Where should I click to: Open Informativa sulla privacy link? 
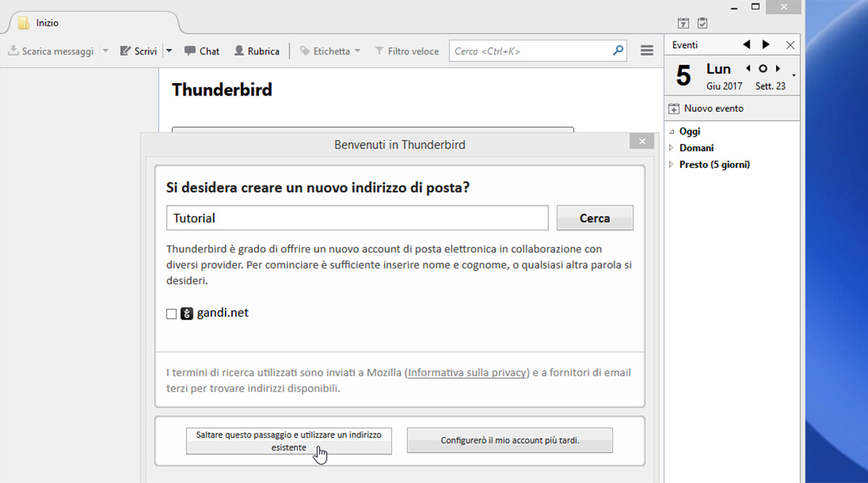click(467, 373)
